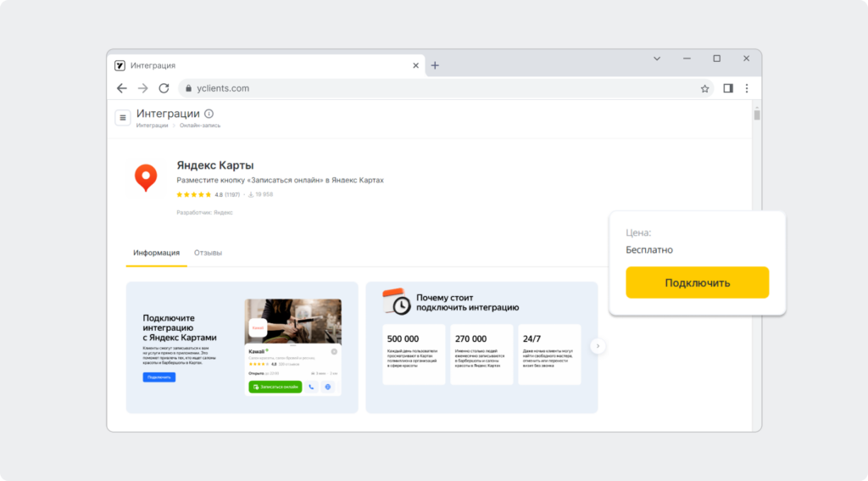Expand the tab search chevron

point(657,59)
